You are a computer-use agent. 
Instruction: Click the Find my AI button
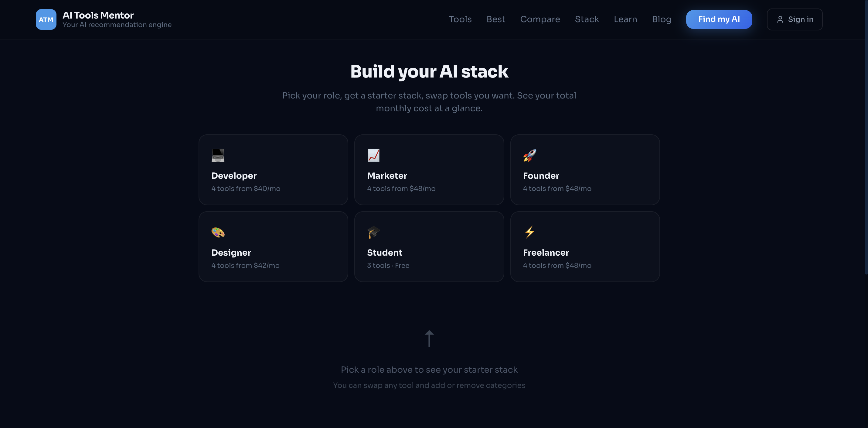coord(719,19)
